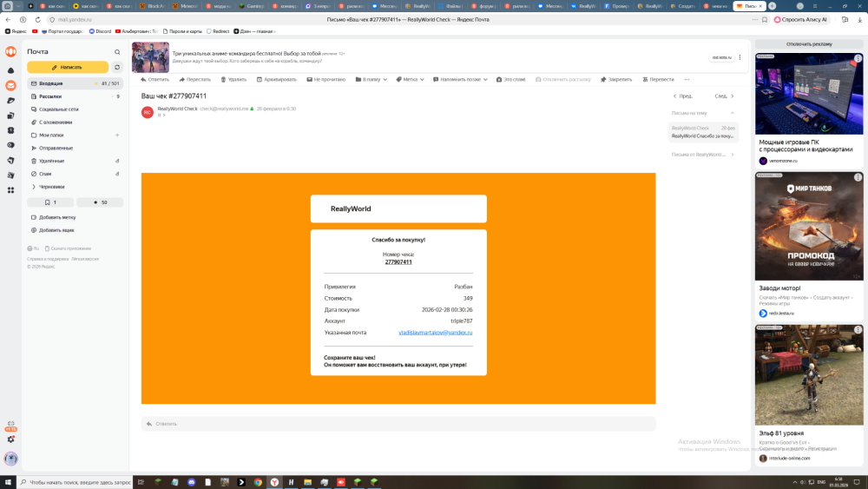Go to next message След.
868x489 pixels.
(x=724, y=96)
